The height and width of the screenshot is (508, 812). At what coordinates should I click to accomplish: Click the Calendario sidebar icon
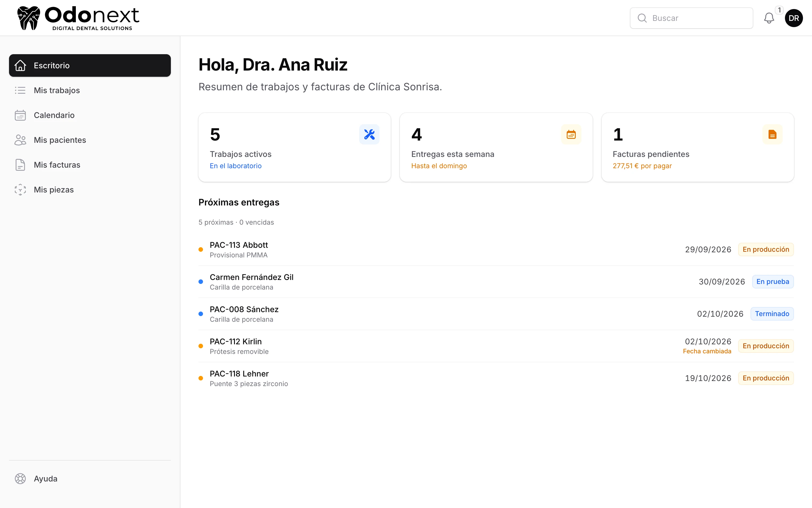pos(20,115)
